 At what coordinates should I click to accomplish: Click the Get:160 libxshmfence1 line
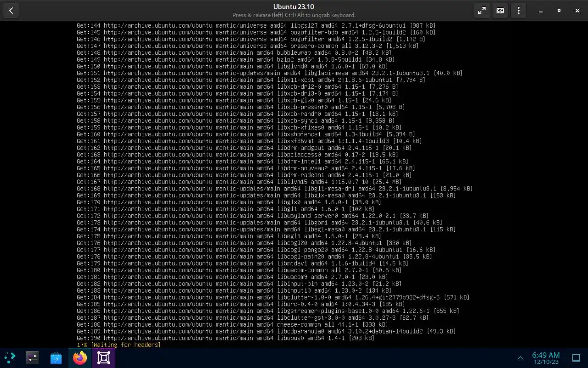click(x=246, y=134)
